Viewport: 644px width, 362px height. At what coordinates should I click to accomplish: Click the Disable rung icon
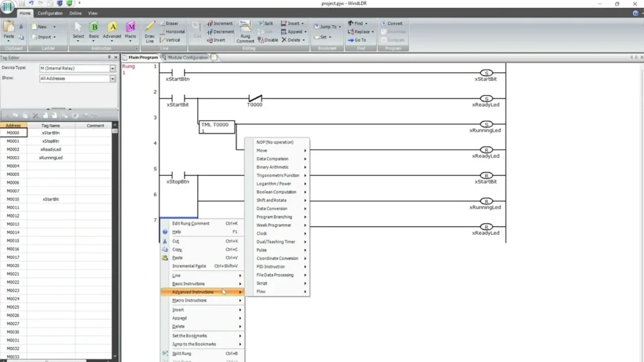tap(268, 40)
